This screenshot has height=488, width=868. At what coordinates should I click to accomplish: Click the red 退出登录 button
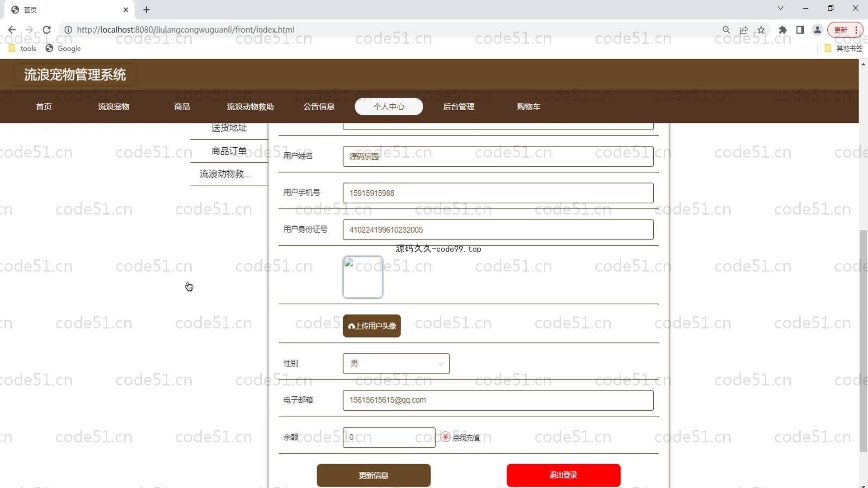click(563, 475)
